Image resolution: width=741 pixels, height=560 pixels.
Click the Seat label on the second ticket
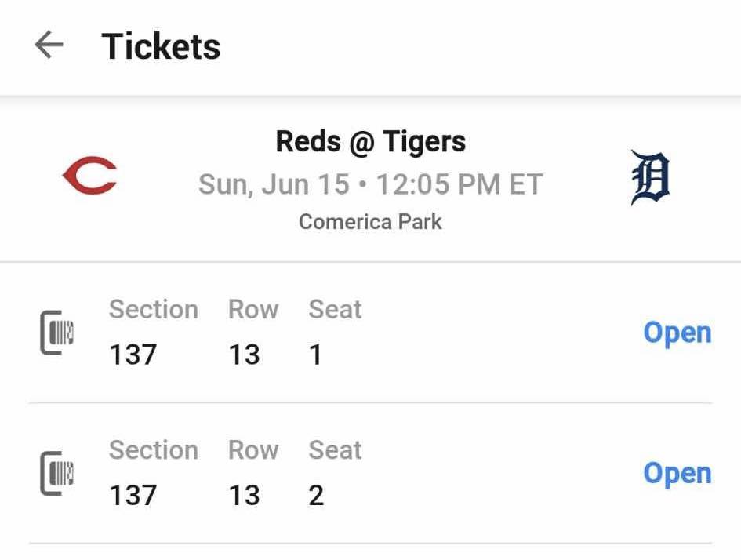(335, 450)
